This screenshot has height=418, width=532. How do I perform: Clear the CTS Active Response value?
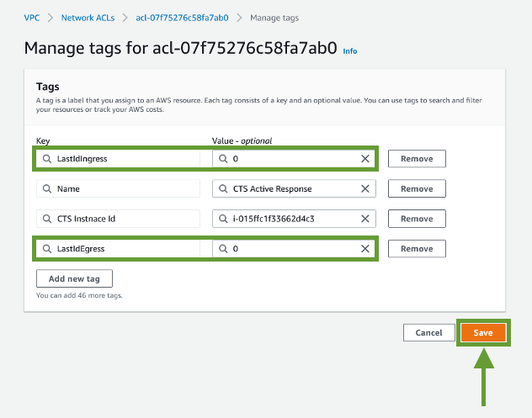pyautogui.click(x=365, y=189)
